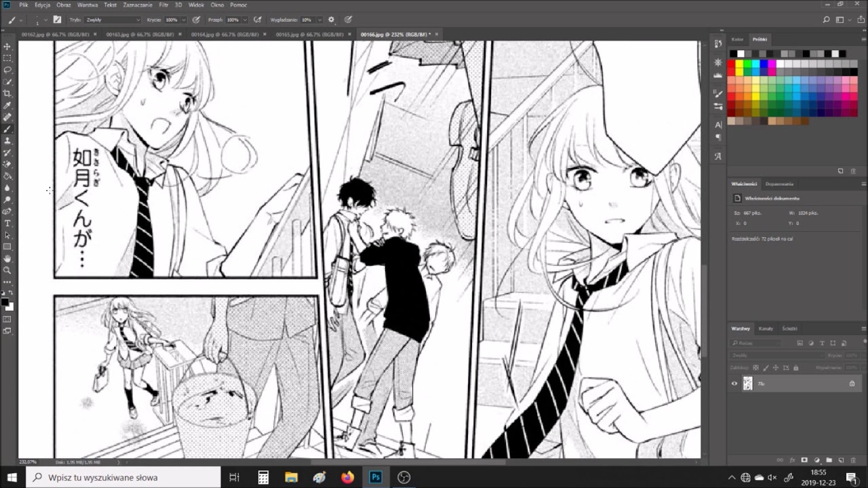The image size is (868, 488).
Task: Select the Horizontal Type tool
Action: tap(7, 223)
